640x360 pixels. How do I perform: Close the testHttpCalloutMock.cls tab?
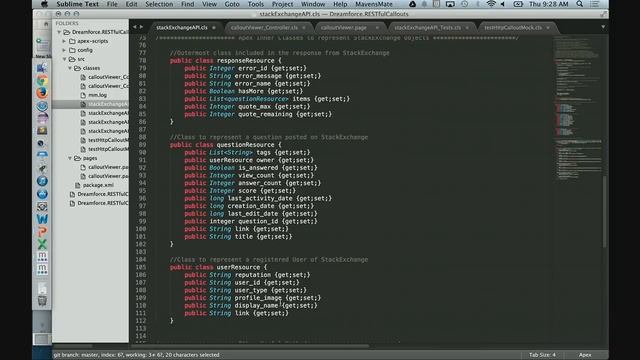coord(548,28)
